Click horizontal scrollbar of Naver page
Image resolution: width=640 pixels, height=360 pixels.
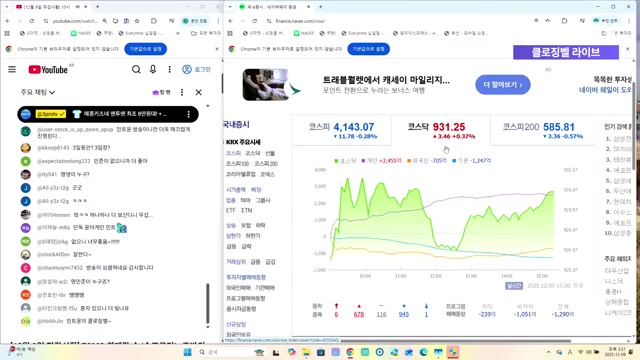(456, 341)
